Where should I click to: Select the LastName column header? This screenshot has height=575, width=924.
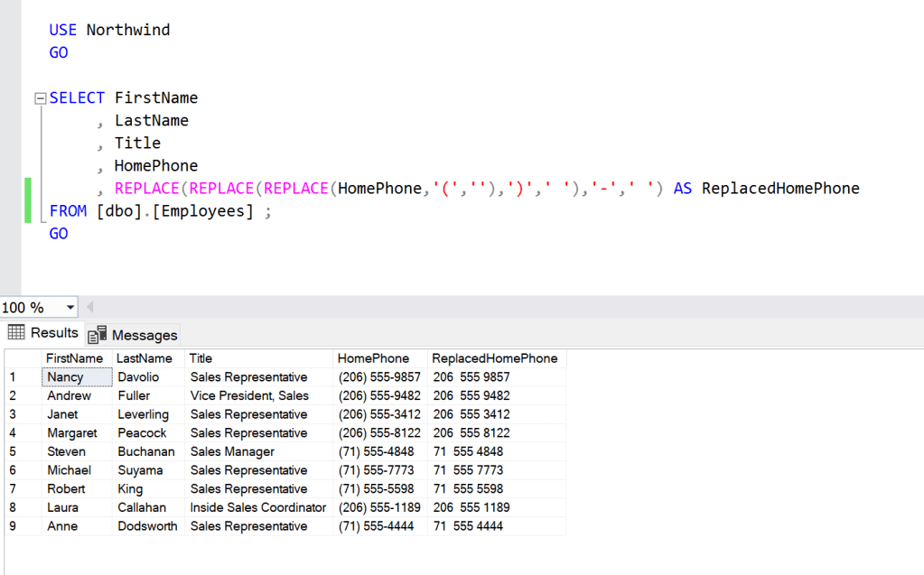(145, 358)
